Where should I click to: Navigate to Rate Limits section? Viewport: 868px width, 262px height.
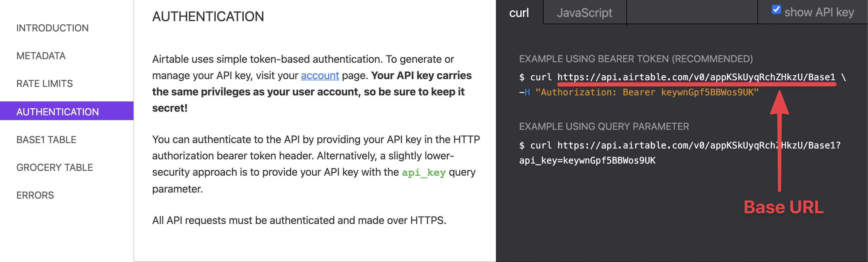coord(44,84)
